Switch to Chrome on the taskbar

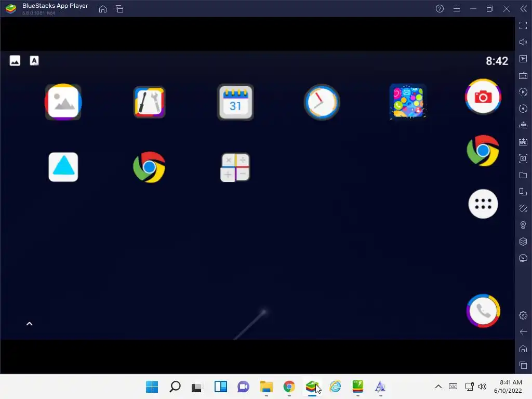click(289, 387)
